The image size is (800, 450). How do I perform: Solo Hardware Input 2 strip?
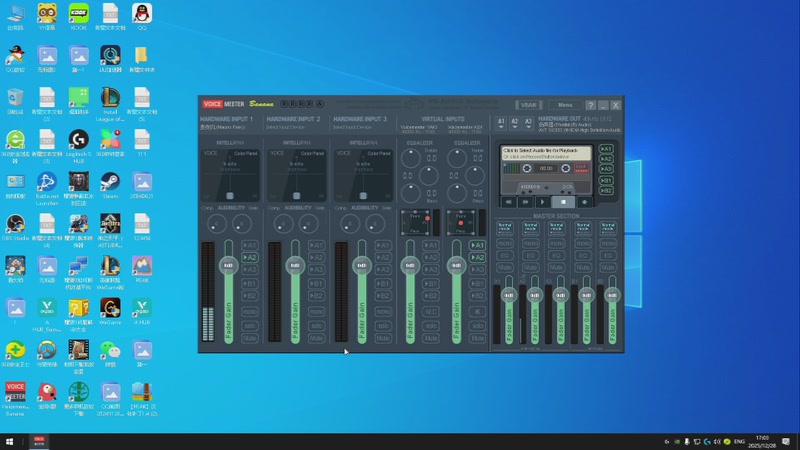[x=316, y=326]
